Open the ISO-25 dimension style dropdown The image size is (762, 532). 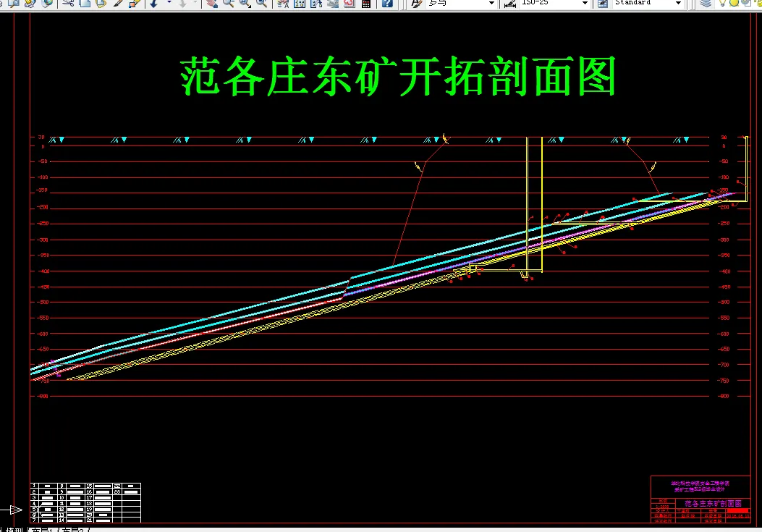pos(585,4)
